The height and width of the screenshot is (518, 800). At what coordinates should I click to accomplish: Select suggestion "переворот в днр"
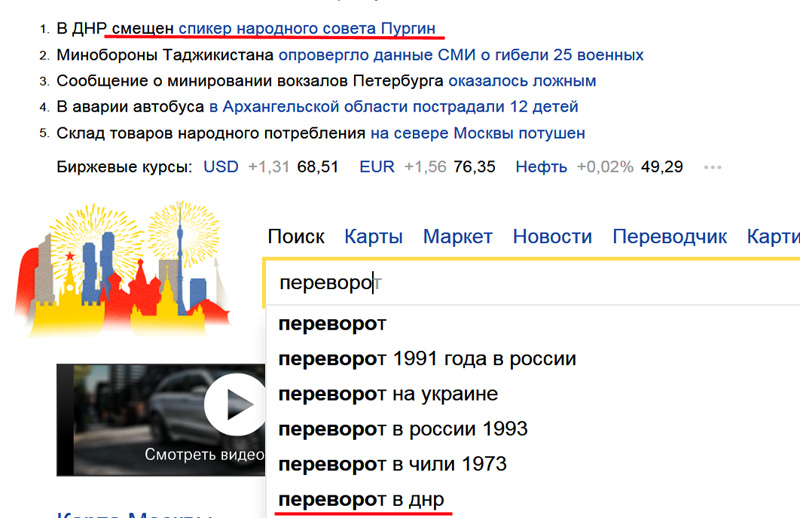point(360,499)
